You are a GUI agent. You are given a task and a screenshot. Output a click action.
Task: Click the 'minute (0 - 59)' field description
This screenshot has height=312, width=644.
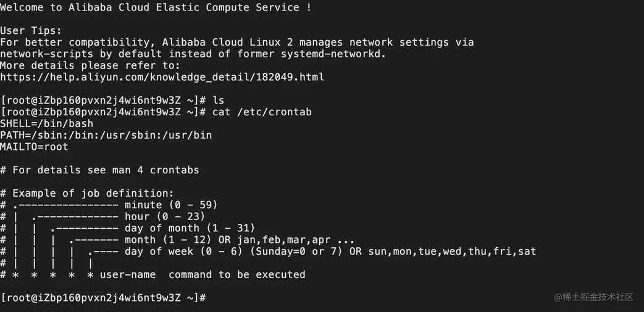pyautogui.click(x=171, y=205)
